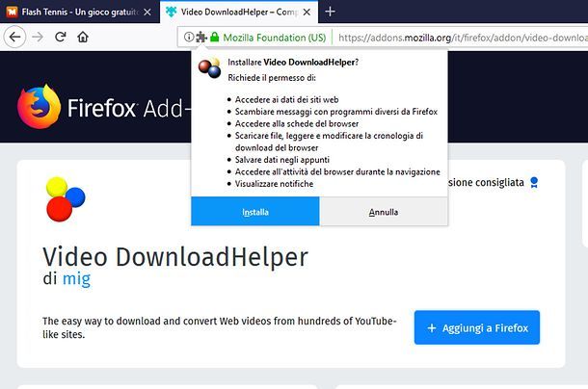Open the home page button
588x389 pixels.
(83, 38)
